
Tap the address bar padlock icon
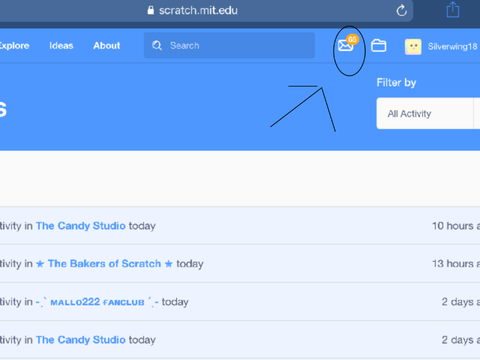151,10
